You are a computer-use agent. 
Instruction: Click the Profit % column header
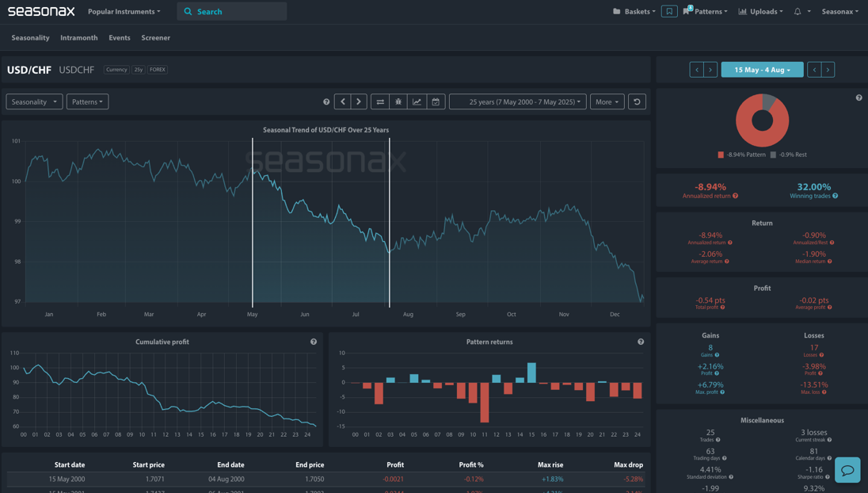point(471,464)
